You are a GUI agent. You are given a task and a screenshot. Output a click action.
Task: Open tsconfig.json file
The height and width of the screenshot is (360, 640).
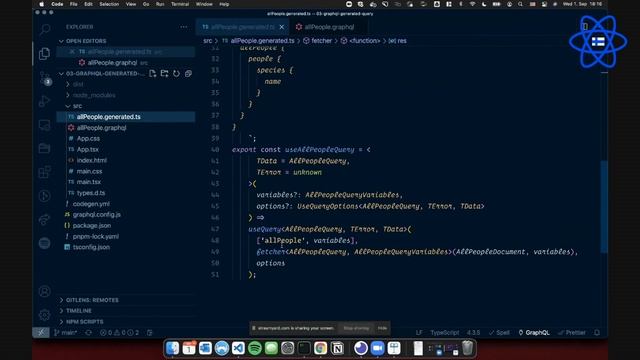tap(91, 247)
